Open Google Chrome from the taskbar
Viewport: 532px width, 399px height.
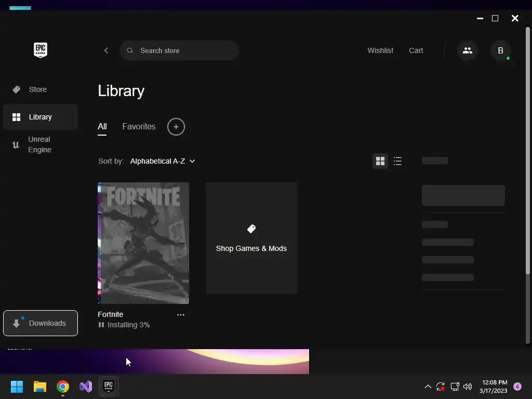pos(63,387)
